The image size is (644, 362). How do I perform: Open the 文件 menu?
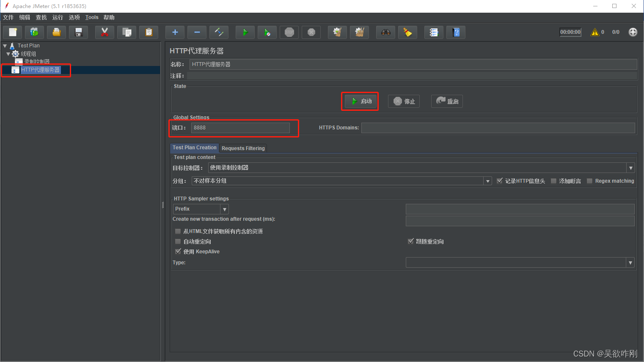(8, 17)
